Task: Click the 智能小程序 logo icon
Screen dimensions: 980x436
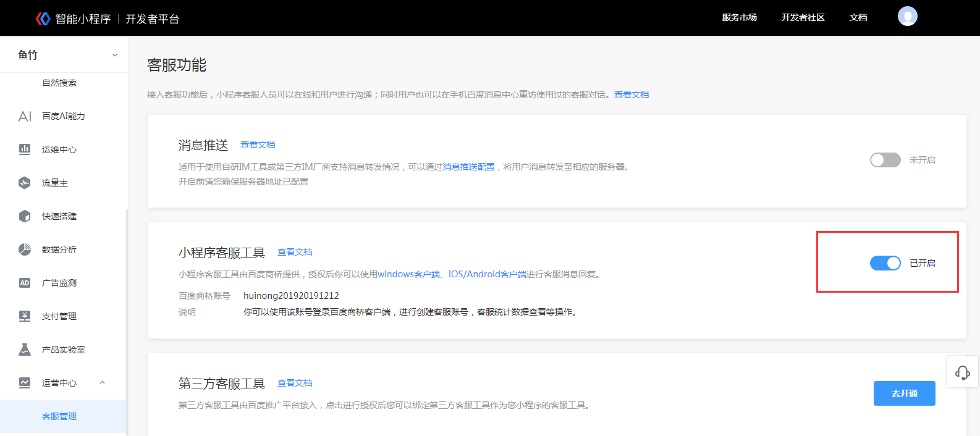Action: (43, 19)
